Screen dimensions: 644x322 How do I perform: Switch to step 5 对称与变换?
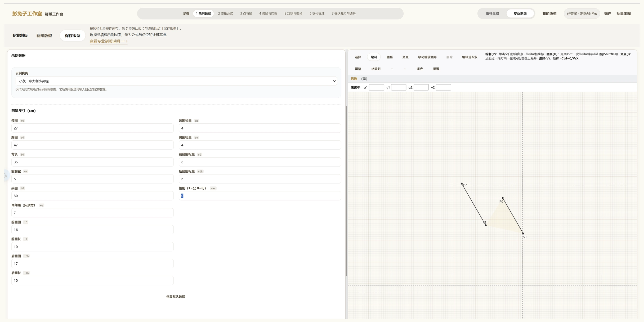pyautogui.click(x=293, y=14)
